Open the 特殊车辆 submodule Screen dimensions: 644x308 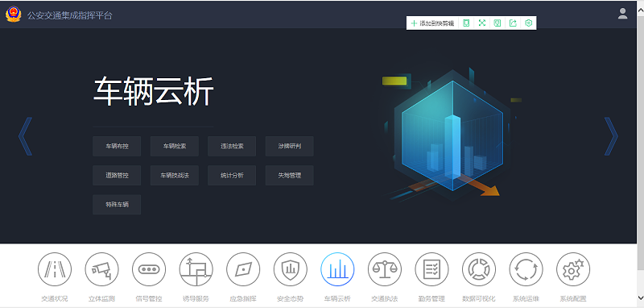(x=117, y=204)
